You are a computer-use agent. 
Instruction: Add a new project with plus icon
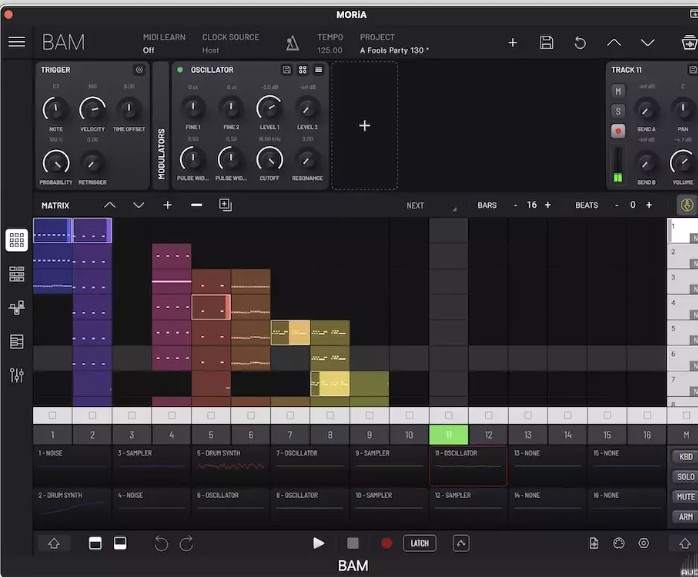pyautogui.click(x=513, y=42)
